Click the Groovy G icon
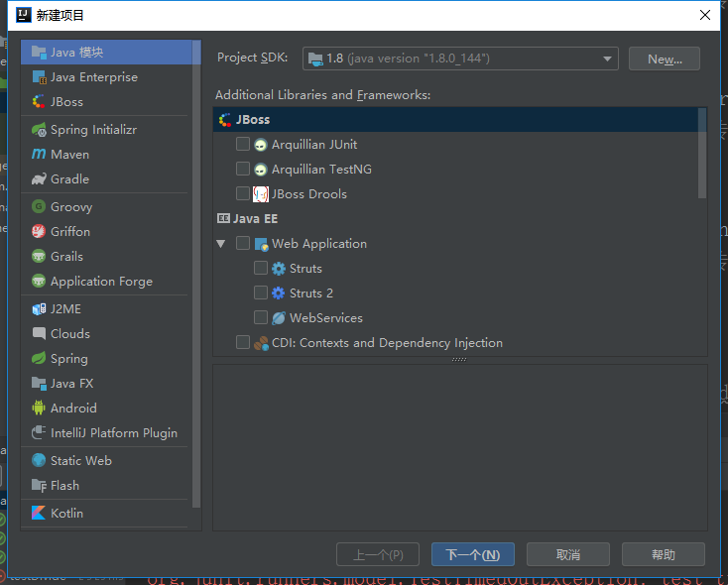 coord(39,206)
